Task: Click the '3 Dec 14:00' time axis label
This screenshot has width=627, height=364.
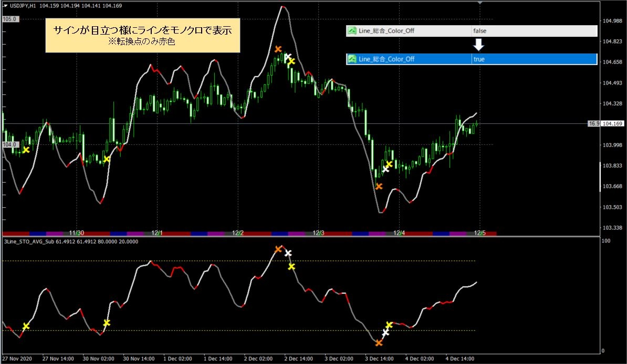Action: coord(380,358)
